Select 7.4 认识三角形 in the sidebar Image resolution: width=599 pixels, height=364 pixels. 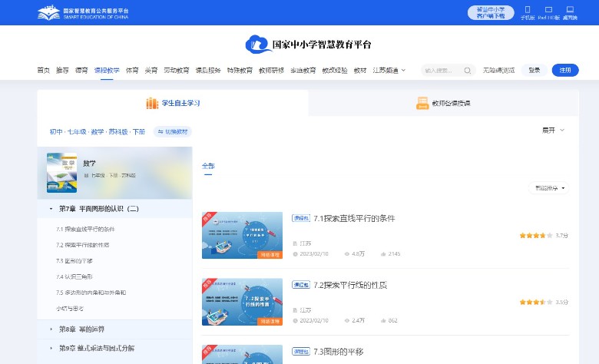(74, 276)
